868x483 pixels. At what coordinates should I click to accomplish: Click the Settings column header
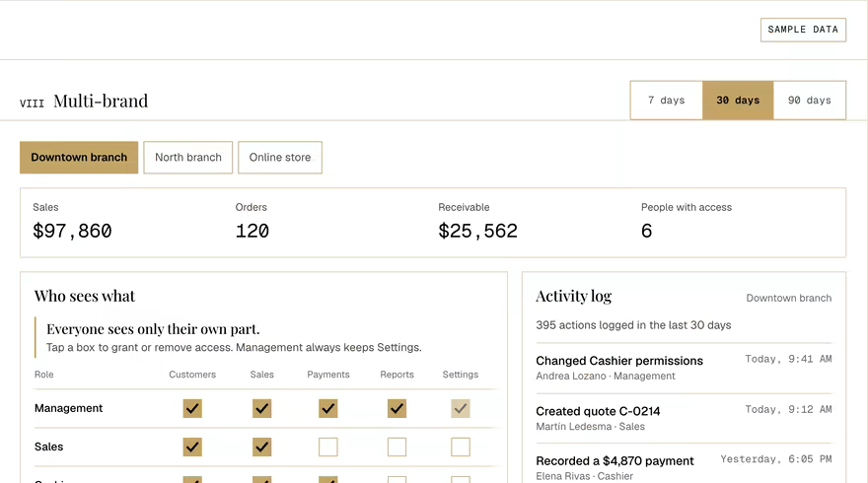click(x=461, y=375)
